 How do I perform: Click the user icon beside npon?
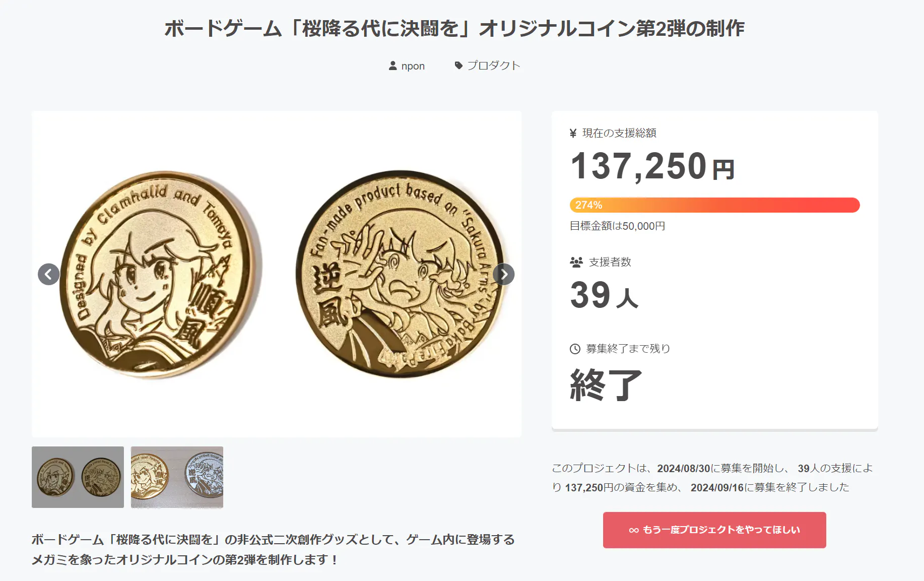[393, 66]
